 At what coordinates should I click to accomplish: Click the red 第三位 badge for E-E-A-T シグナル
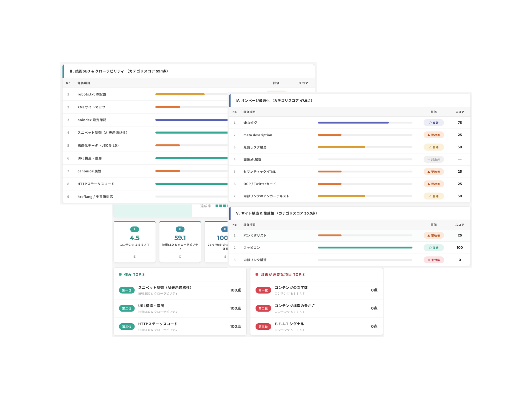coord(263,327)
